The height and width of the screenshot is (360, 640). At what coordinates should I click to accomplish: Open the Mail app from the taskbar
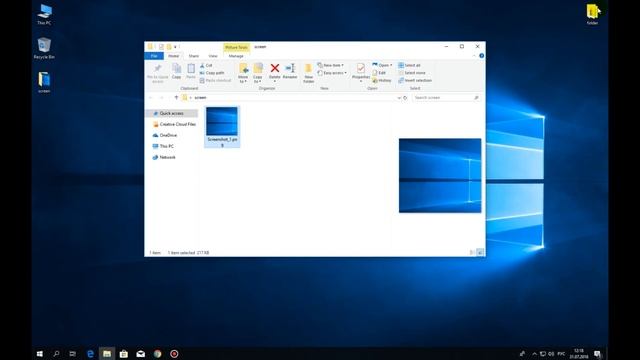[140, 353]
